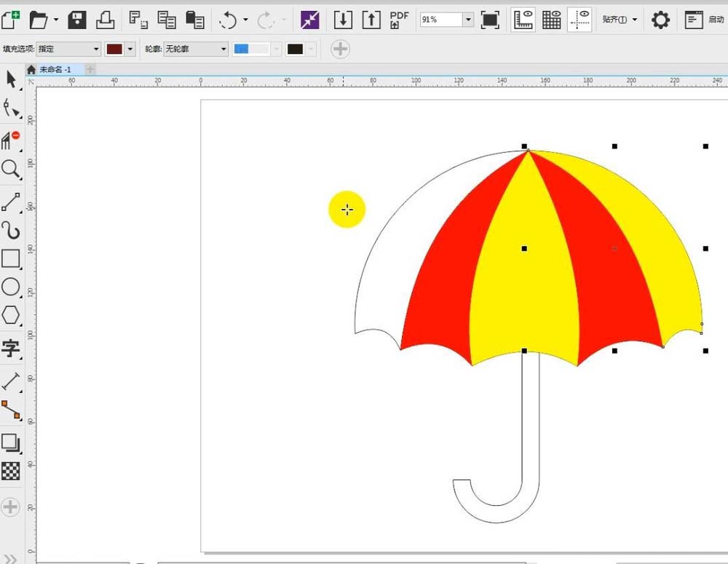Activate the Text tool
Viewport: 728px width, 564px height.
pyautogui.click(x=11, y=349)
